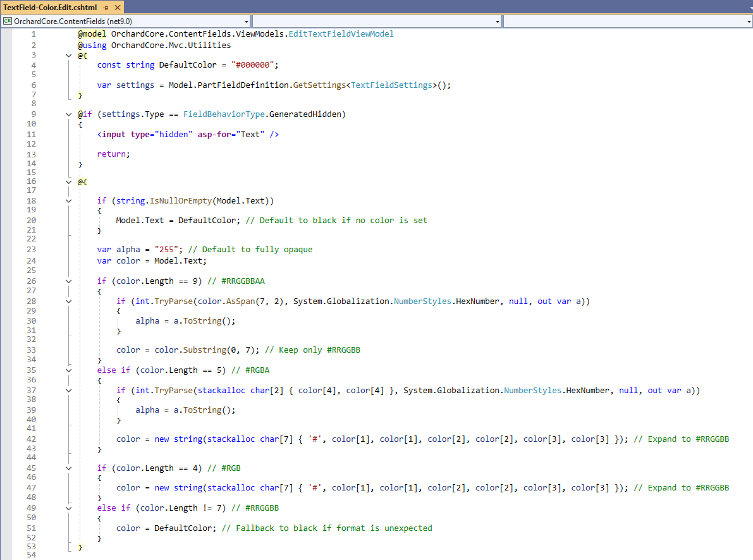
Task: Collapse the @{ block starting on line 16
Action: click(x=69, y=182)
